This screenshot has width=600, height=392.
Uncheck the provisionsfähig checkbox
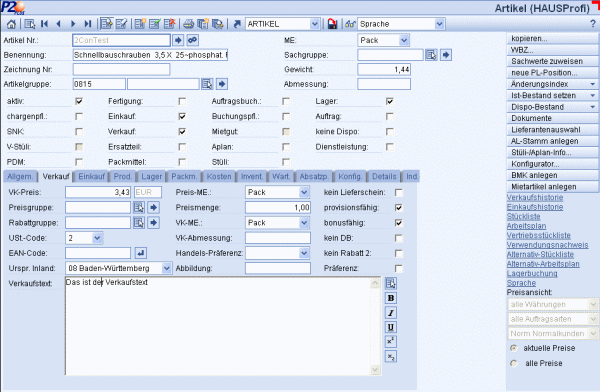[x=399, y=208]
